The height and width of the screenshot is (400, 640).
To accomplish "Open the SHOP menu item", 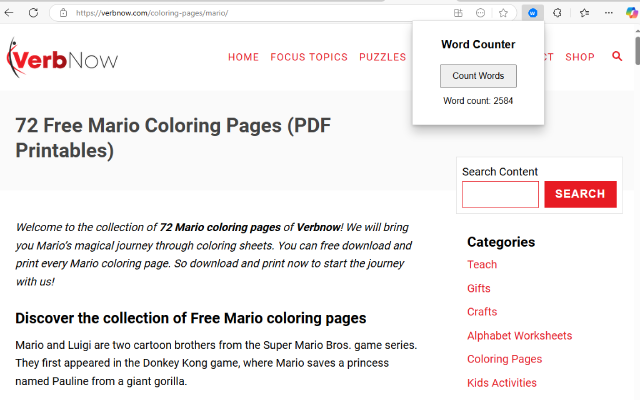I will (x=580, y=57).
